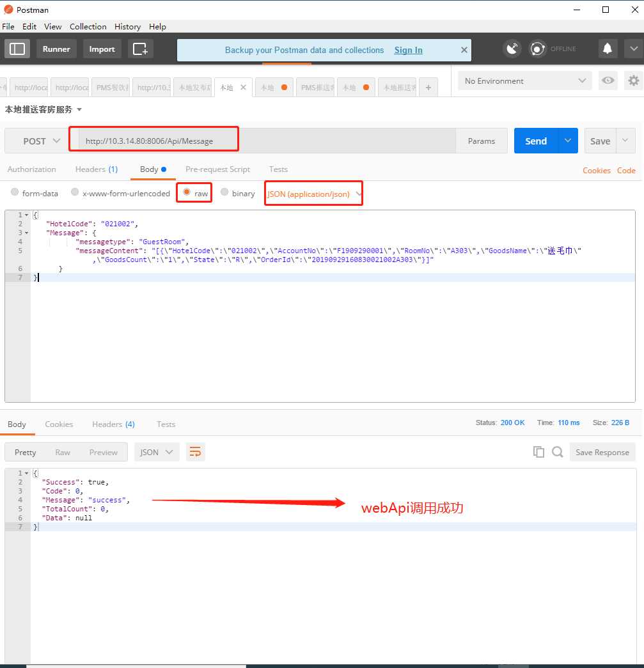Open the response JSON format dropdown
This screenshot has width=644, height=668.
coord(157,452)
